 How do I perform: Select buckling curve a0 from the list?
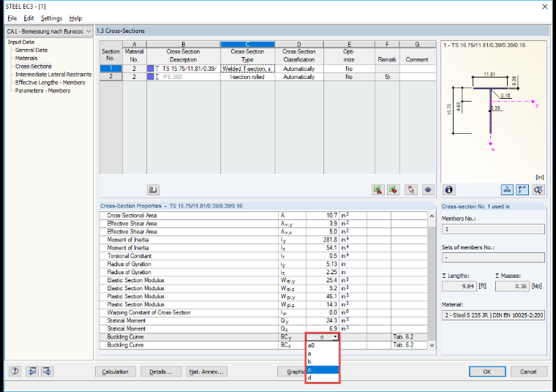323,345
